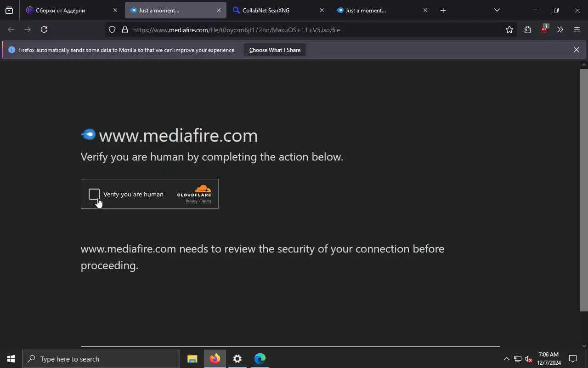
Task: Click the page vertical scrollbar
Action: tap(584, 190)
